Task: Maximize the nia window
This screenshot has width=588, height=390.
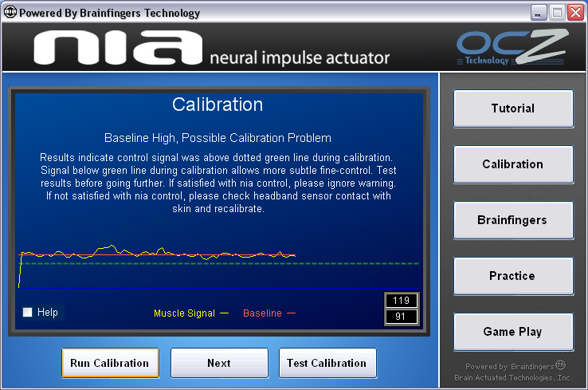Action: click(x=557, y=13)
